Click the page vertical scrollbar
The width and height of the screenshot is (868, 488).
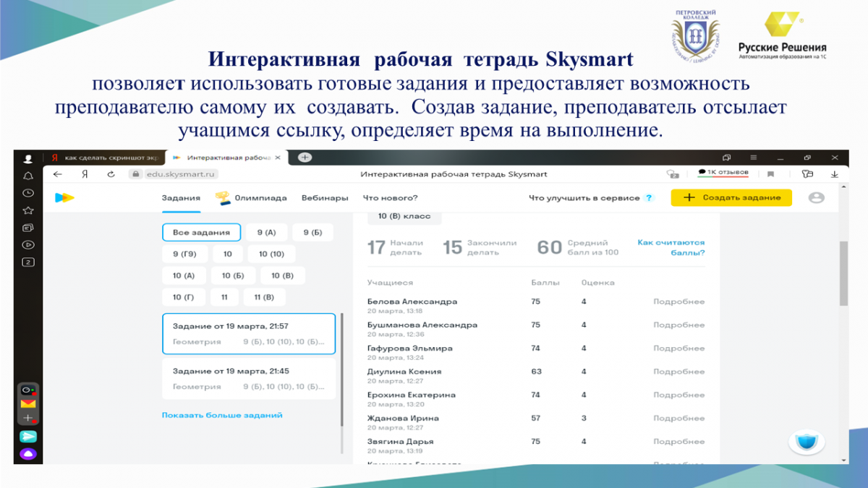click(x=843, y=273)
